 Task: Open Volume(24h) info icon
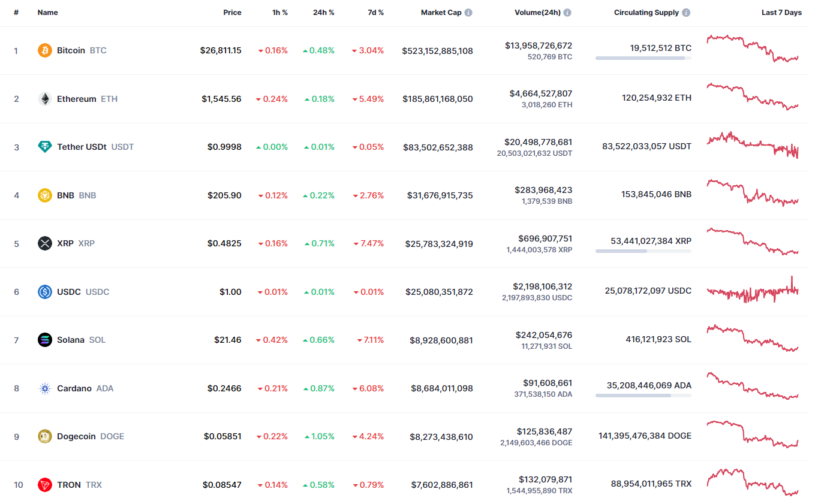pyautogui.click(x=567, y=13)
